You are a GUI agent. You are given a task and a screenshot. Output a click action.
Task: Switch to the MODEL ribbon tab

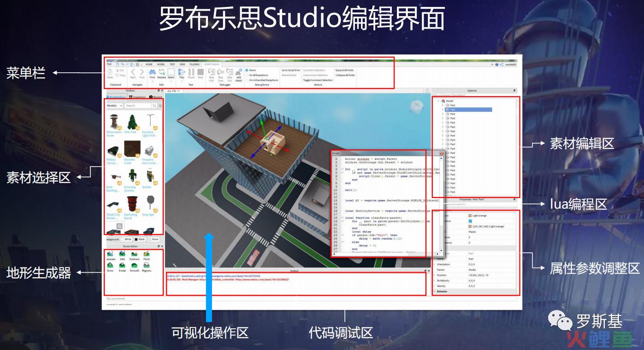tap(161, 64)
